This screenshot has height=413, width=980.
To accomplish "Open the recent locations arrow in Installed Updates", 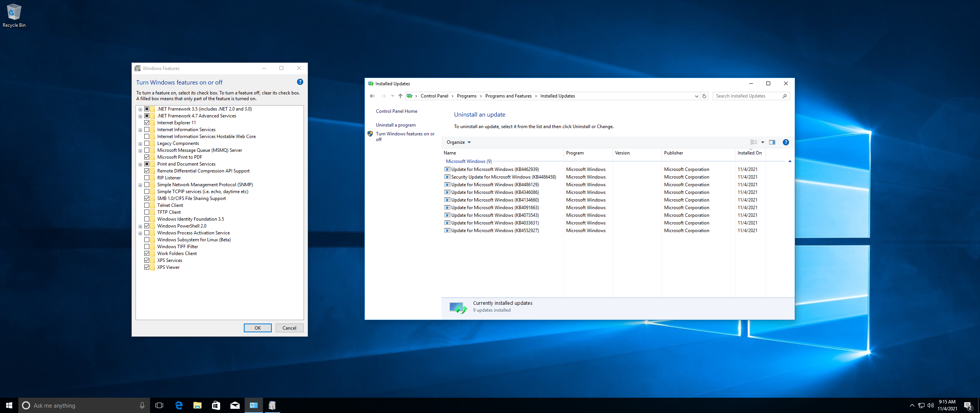I will (392, 96).
